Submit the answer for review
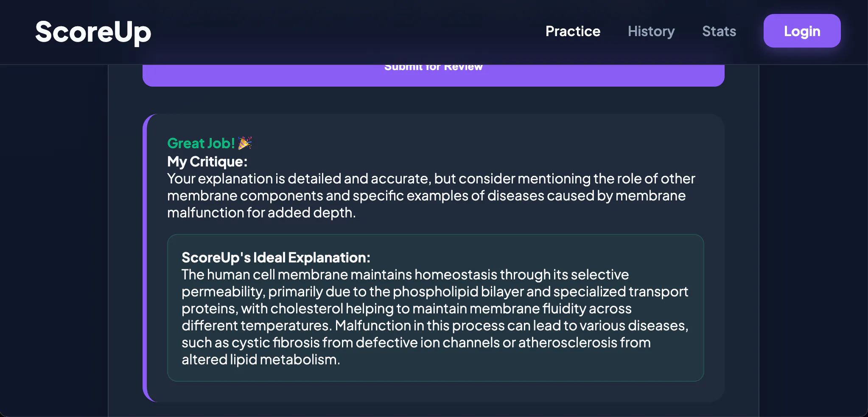868x417 pixels. (433, 75)
